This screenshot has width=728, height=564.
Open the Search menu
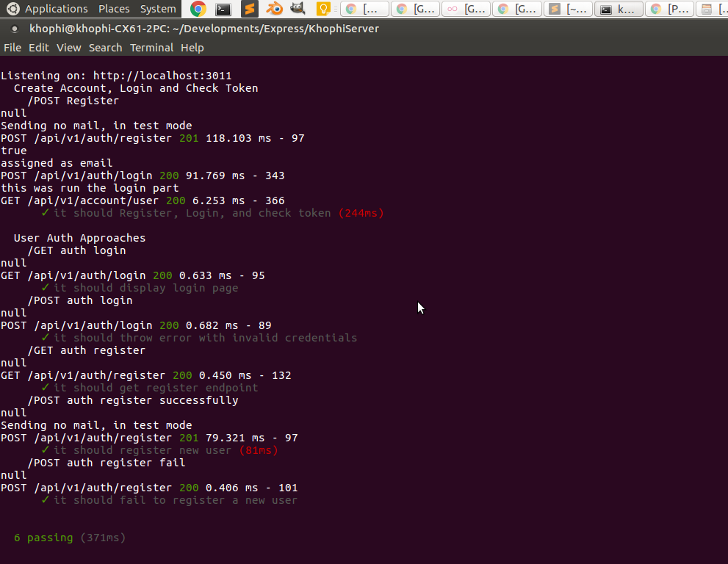[x=105, y=48]
